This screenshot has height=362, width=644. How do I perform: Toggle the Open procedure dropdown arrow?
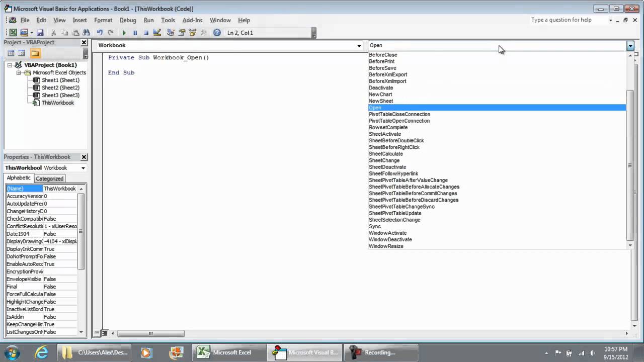pyautogui.click(x=630, y=46)
